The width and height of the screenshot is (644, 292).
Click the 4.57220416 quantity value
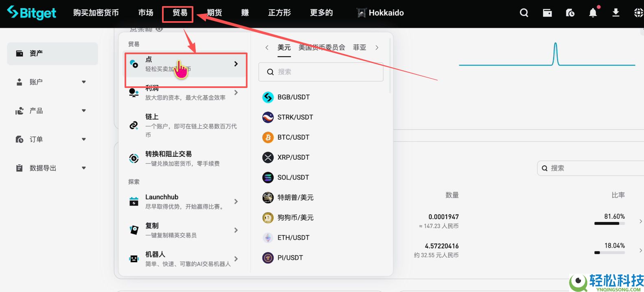click(x=442, y=246)
